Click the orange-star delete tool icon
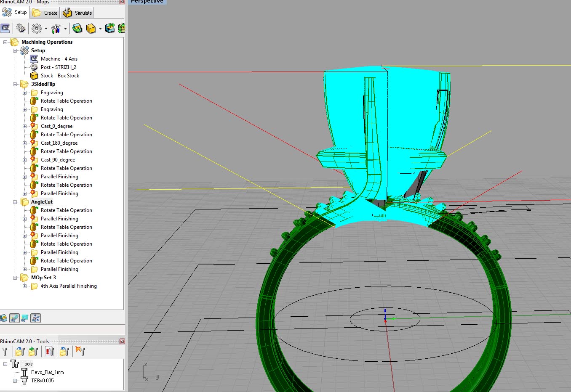This screenshot has height=392, width=571. 80,351
